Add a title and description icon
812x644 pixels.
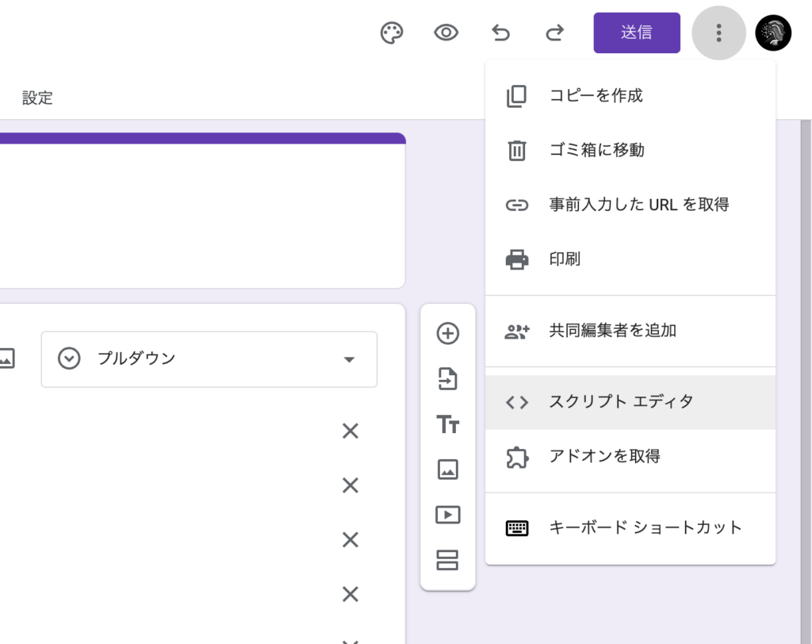[x=448, y=424]
